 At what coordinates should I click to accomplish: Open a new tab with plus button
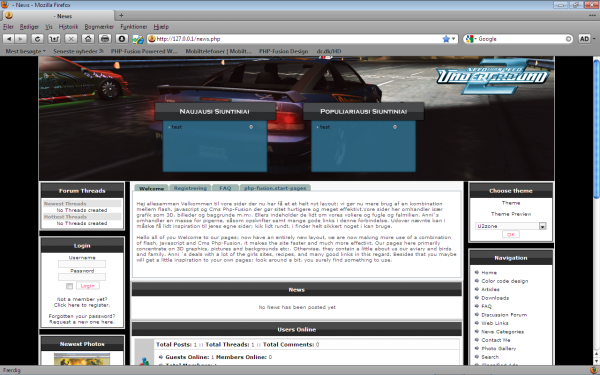121,16
